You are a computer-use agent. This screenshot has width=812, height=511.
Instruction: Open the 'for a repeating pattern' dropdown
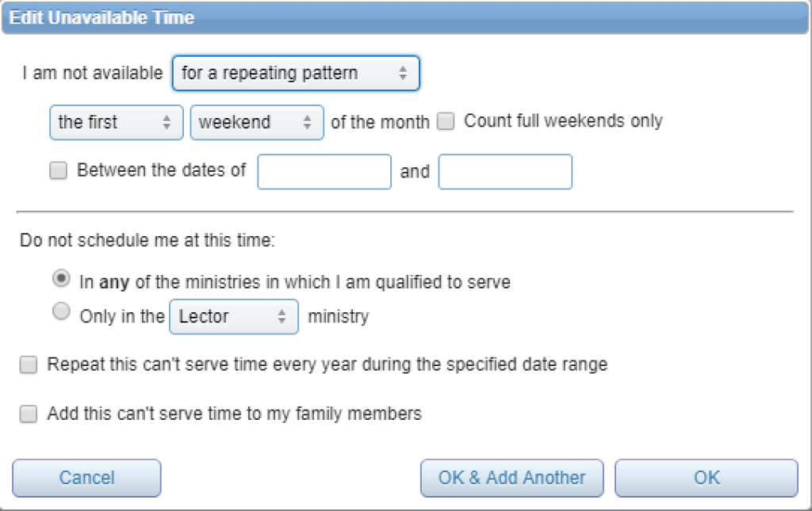[296, 73]
